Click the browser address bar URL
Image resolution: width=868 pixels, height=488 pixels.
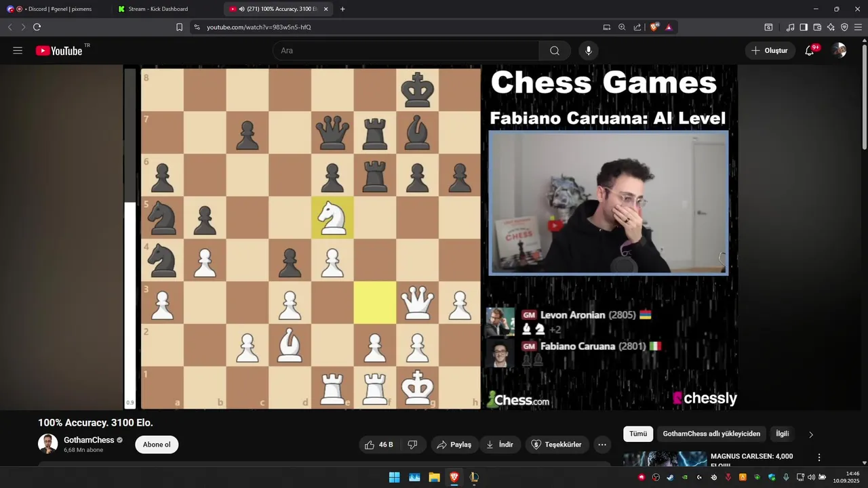click(259, 27)
